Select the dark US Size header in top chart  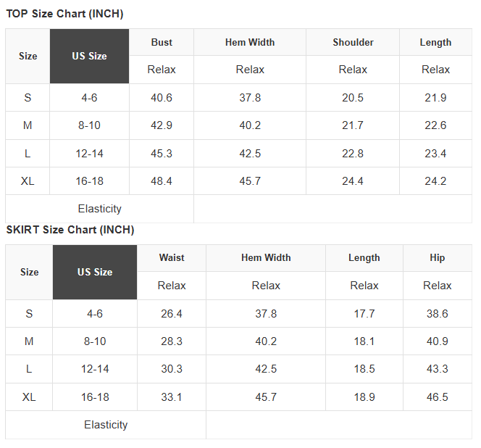(89, 56)
